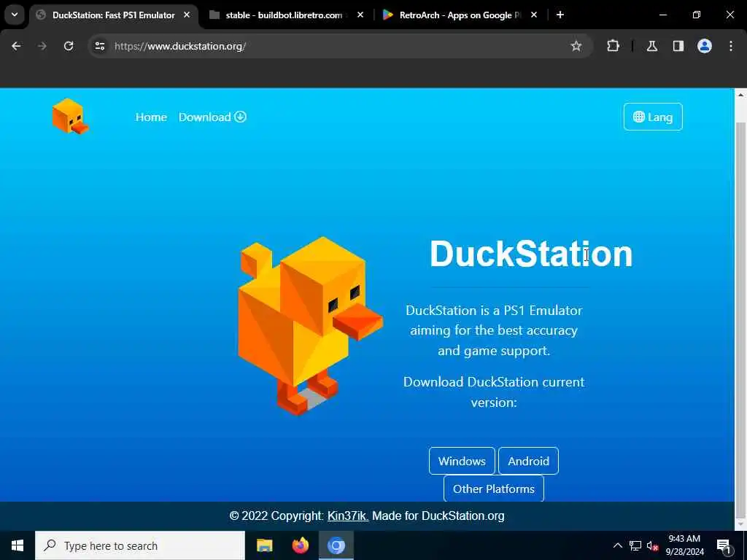The height and width of the screenshot is (560, 747).
Task: Open Firefox from the taskbar
Action: [300, 545]
